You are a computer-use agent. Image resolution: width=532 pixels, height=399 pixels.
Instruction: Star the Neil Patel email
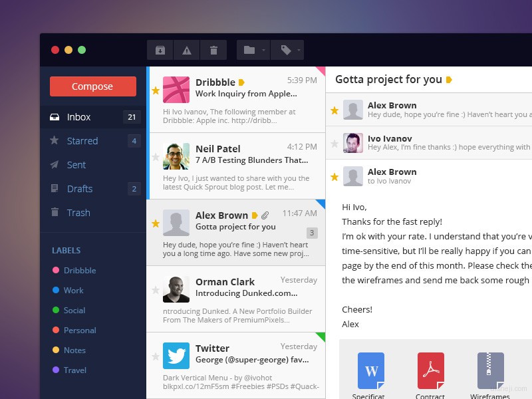tap(156, 157)
